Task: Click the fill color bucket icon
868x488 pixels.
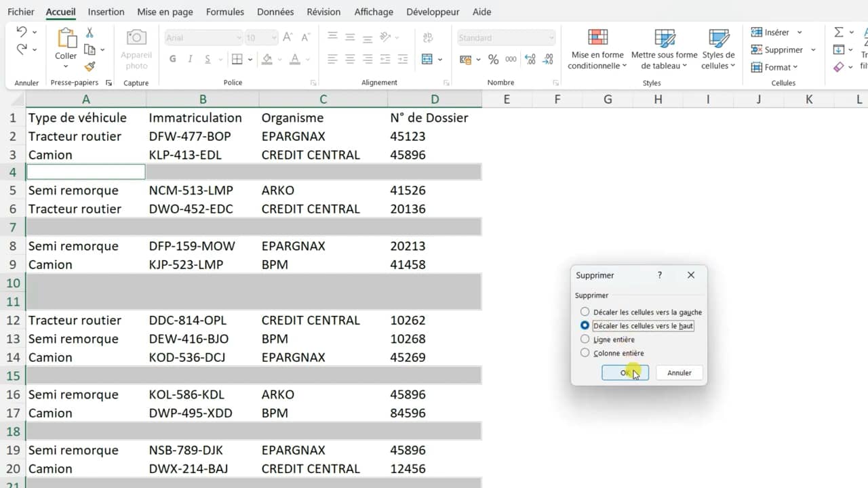Action: coord(267,60)
